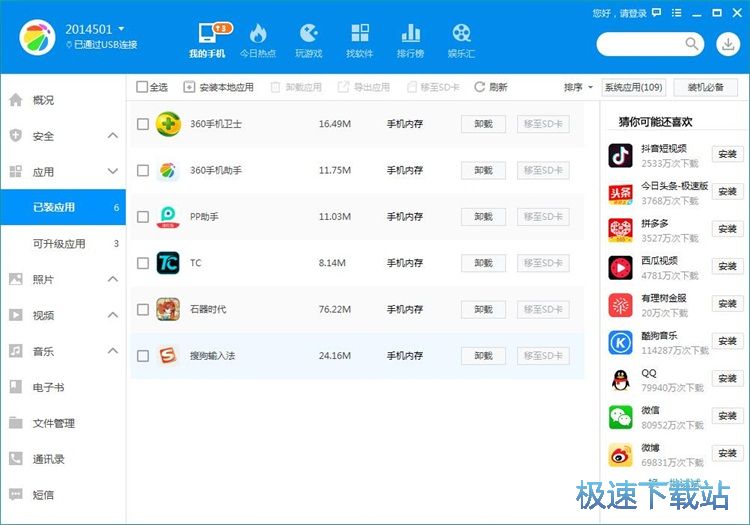Click the 刷新 refresh button
The height and width of the screenshot is (525, 750).
(x=490, y=87)
